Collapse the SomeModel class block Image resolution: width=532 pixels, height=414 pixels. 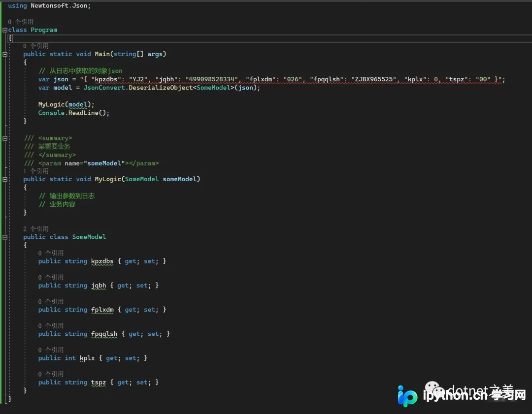point(5,237)
